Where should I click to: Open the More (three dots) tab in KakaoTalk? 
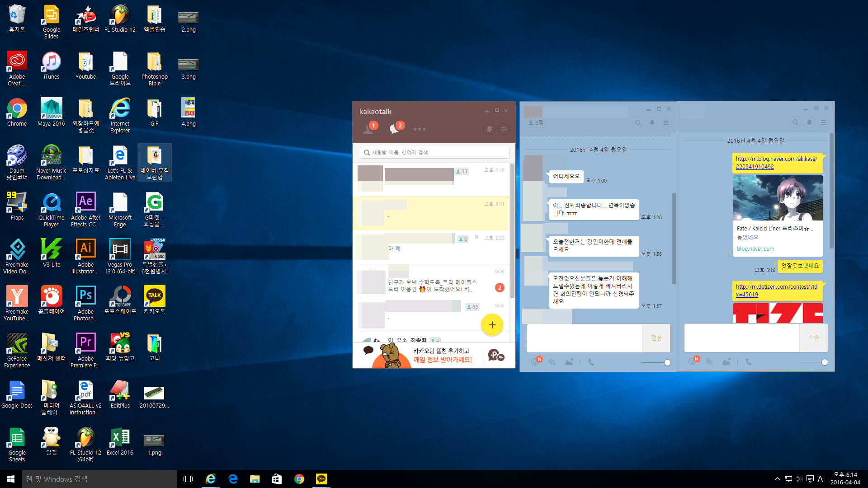pos(420,129)
